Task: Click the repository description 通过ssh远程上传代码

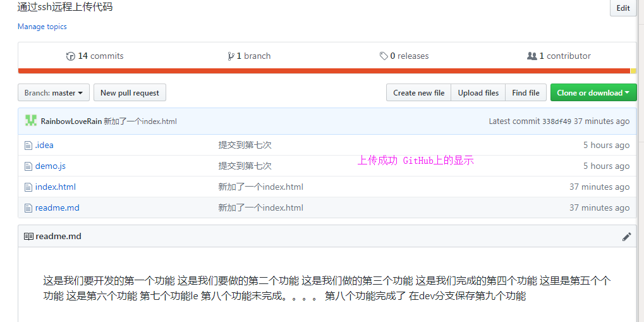Action: 65,7
